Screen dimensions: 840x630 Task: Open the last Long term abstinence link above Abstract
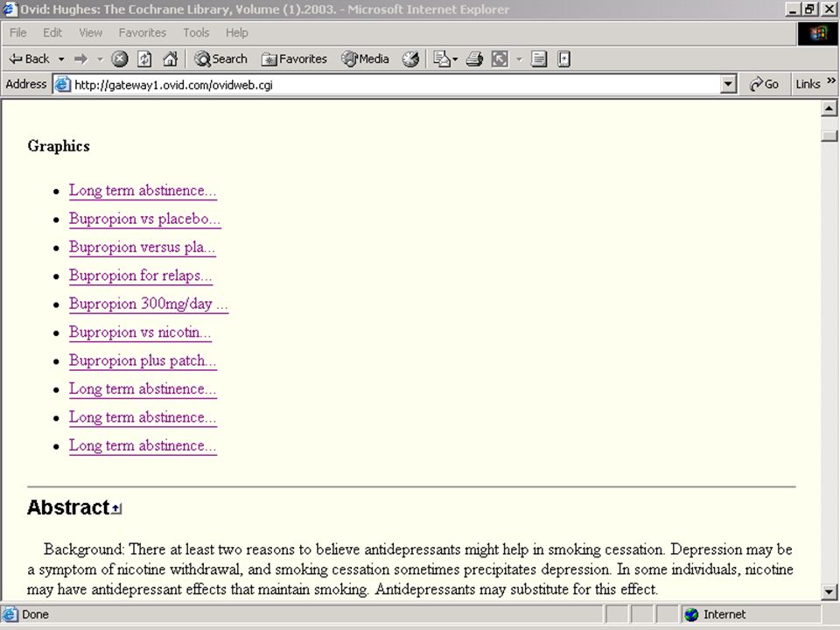pos(143,446)
